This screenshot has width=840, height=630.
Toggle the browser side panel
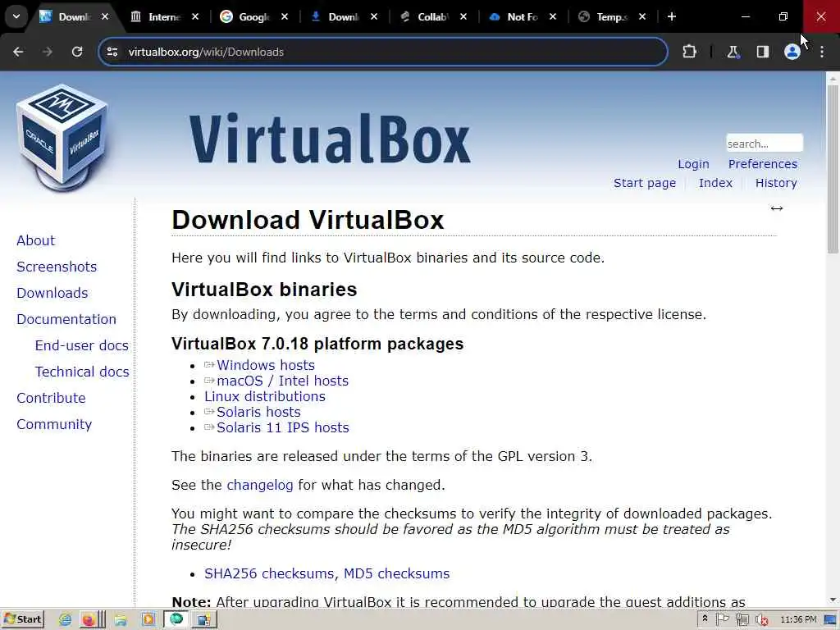click(x=762, y=52)
